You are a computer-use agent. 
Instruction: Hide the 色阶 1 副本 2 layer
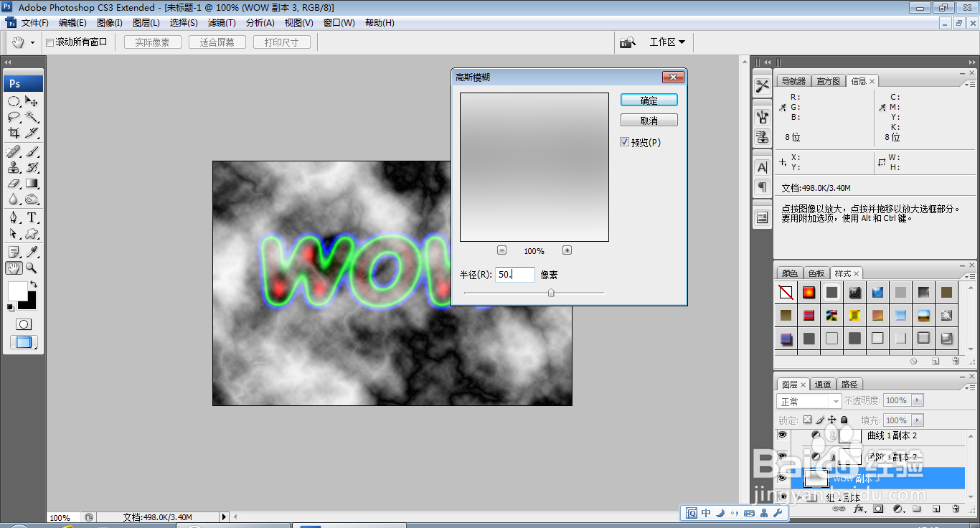(782, 456)
